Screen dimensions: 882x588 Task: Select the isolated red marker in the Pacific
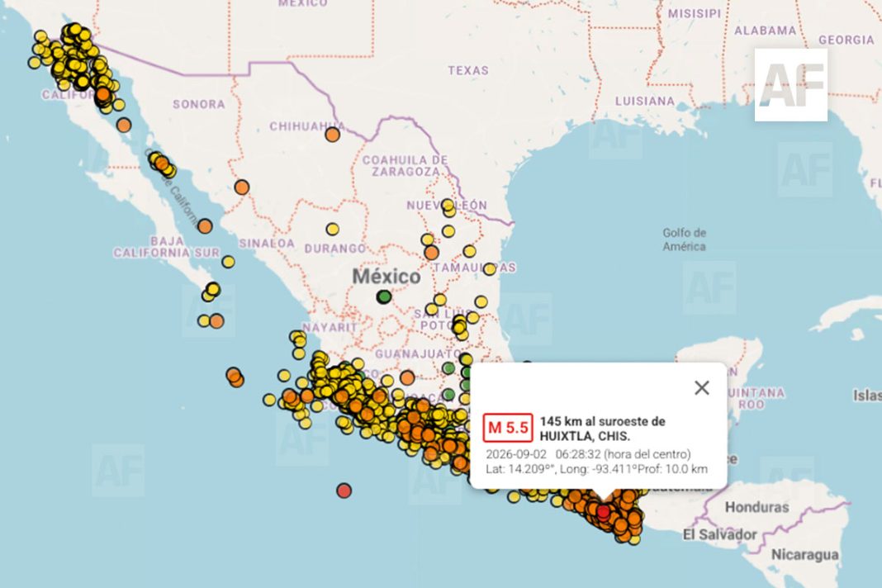point(344,491)
